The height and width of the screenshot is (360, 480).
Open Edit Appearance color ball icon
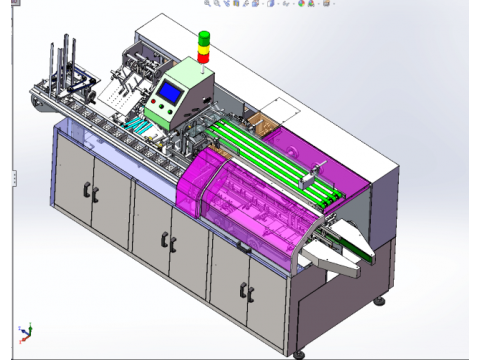[x=301, y=3]
